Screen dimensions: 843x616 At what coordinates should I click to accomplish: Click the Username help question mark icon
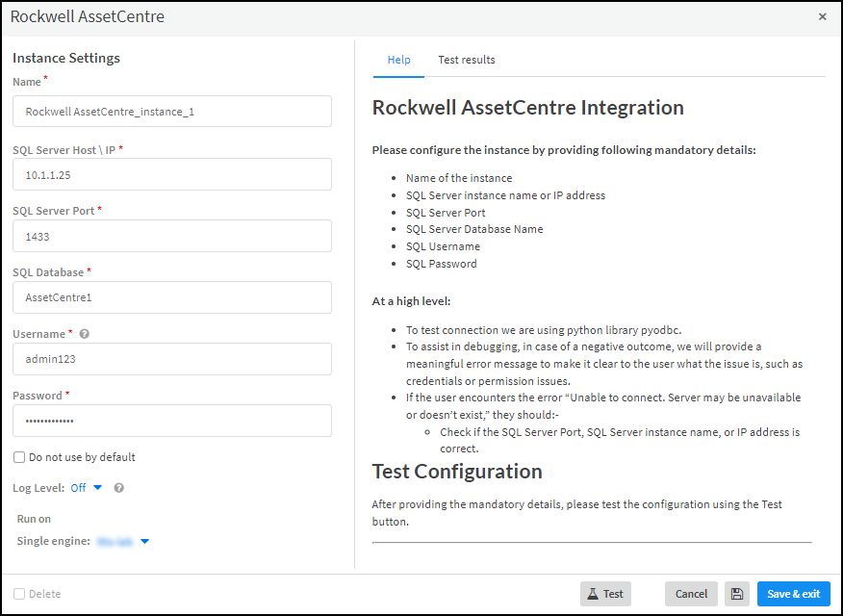85,335
